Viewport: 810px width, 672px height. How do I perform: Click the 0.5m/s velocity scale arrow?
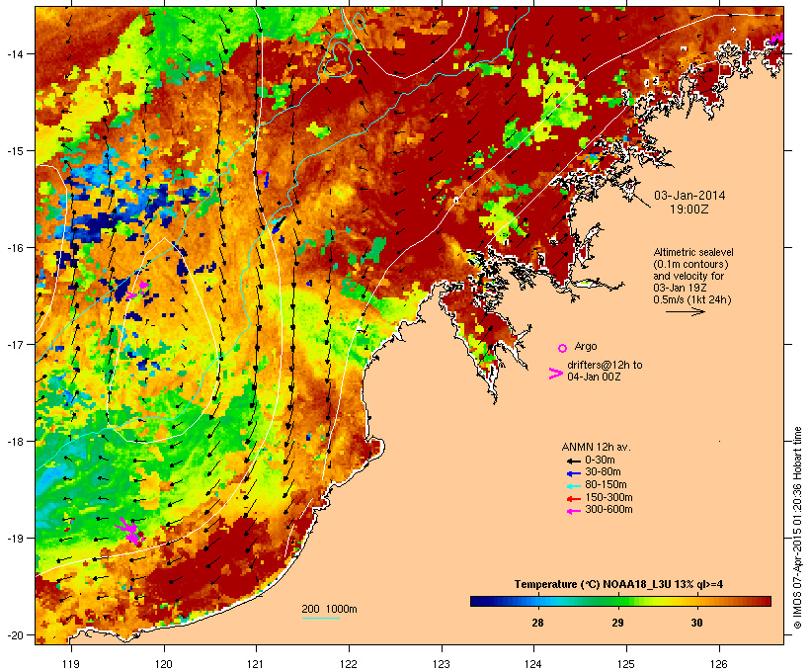click(x=685, y=311)
